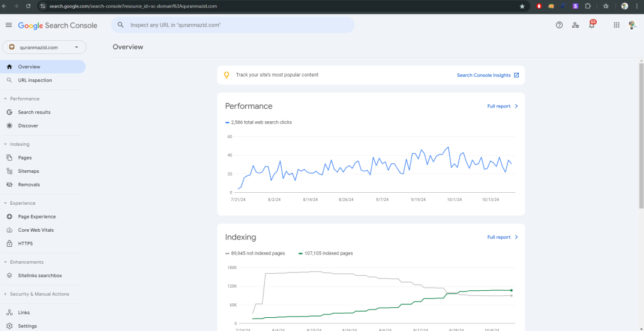The image size is (644, 331).
Task: Collapse the Indexing sidebar section
Action: click(x=6, y=144)
